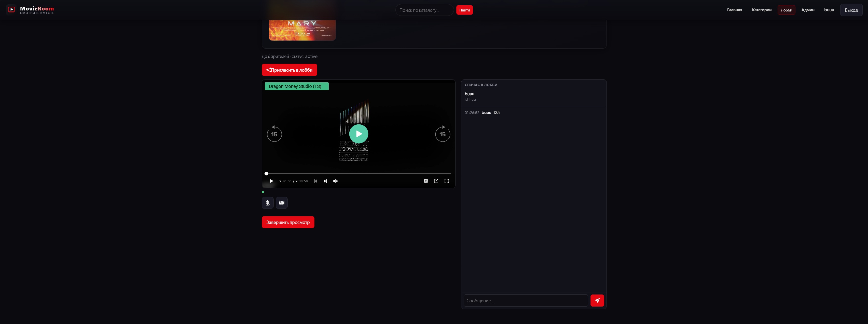
Task: Click the progress bar handle knob
Action: (266, 174)
